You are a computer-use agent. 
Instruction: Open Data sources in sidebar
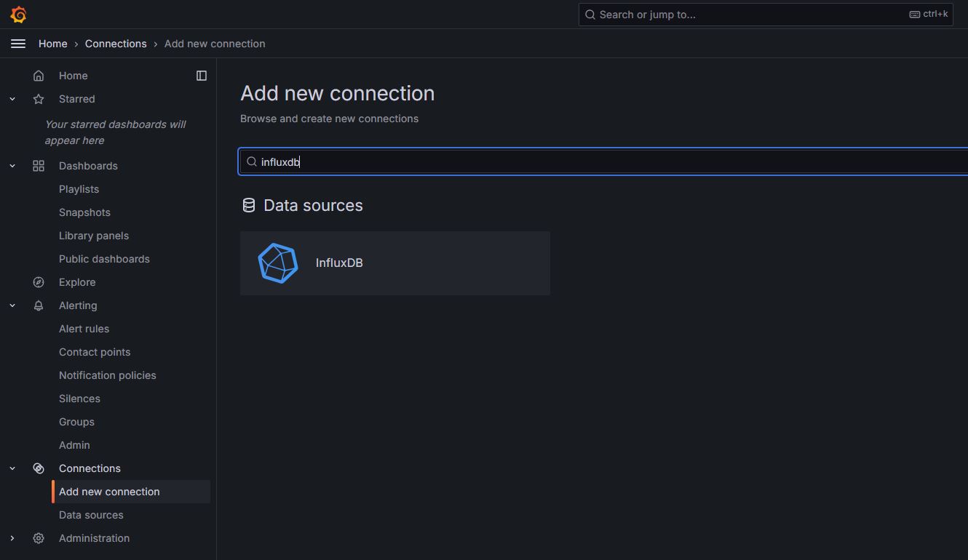[x=91, y=515]
